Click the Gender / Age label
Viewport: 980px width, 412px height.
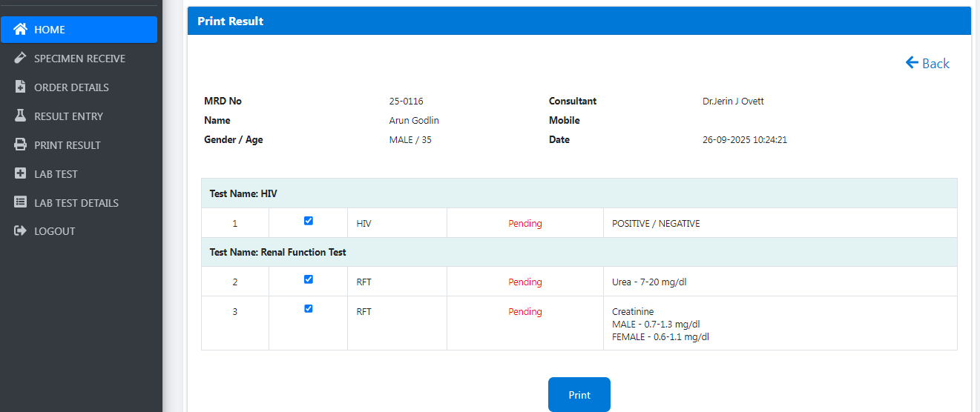[x=234, y=140]
